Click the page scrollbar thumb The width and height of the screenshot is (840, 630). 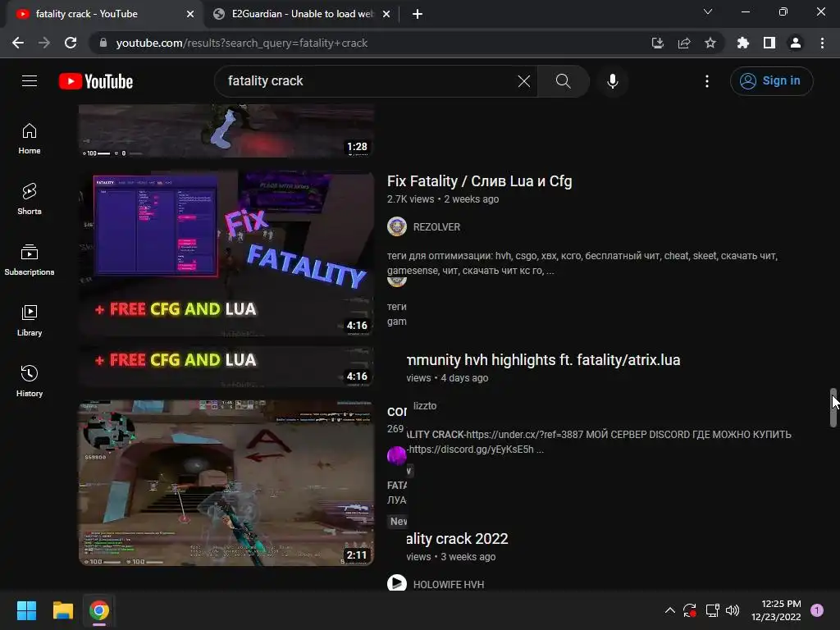[x=833, y=408]
